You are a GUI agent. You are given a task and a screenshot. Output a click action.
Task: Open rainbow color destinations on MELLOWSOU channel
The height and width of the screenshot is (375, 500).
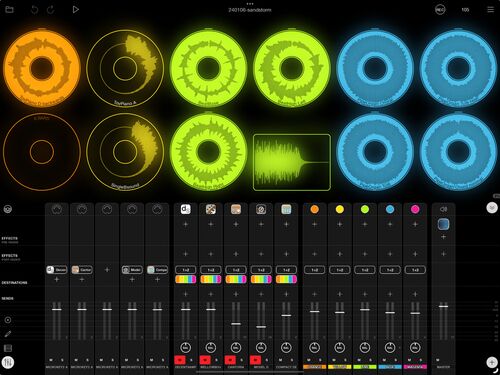tap(211, 279)
